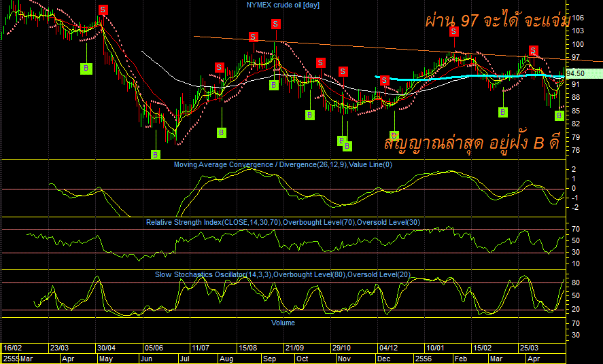This screenshot has height=364, width=603.
Task: Select the S marker at the late January peak
Action: [454, 31]
